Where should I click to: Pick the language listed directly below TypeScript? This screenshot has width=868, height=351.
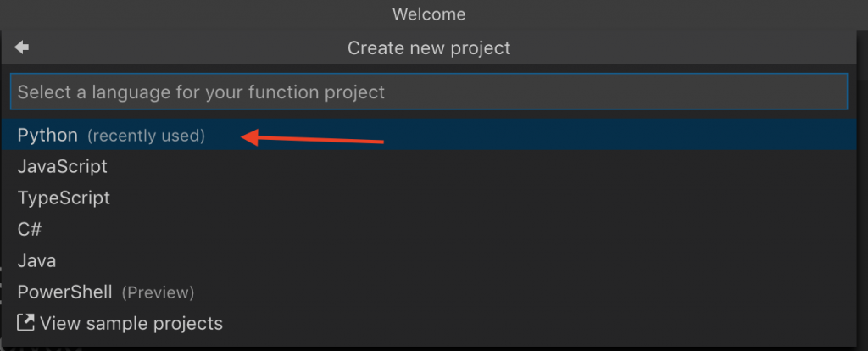click(30, 230)
